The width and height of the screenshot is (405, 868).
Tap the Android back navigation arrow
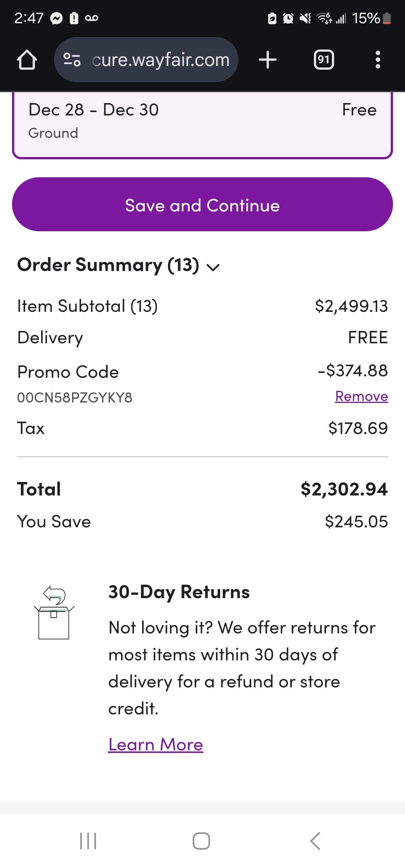(x=315, y=841)
